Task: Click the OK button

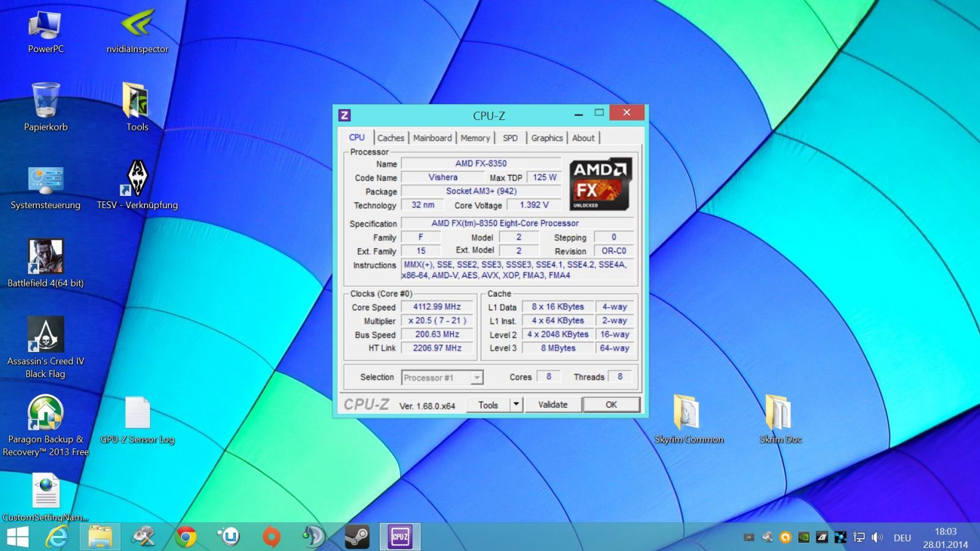Action: pos(611,405)
